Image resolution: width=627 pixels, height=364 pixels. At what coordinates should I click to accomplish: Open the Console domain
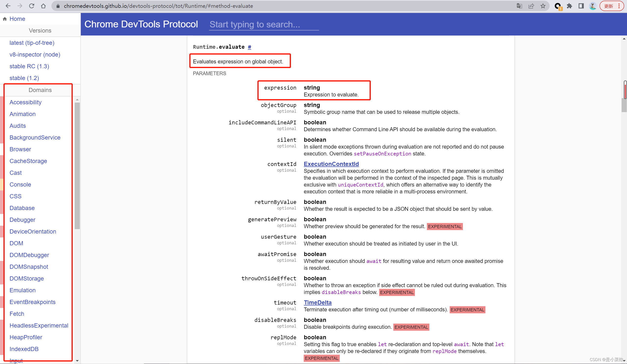20,185
